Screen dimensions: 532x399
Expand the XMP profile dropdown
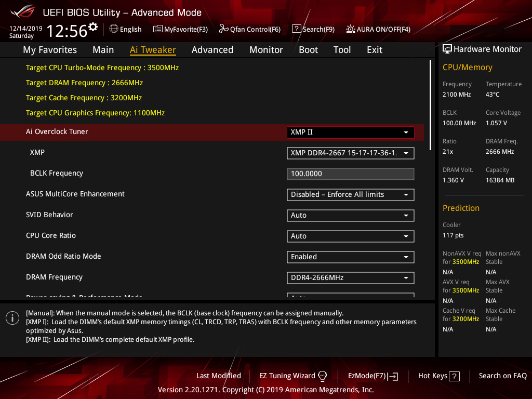pos(351,153)
